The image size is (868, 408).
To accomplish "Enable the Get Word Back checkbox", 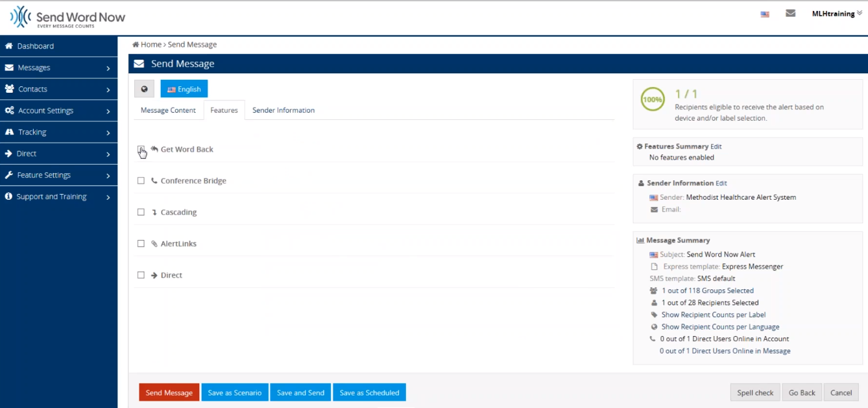I will 141,149.
